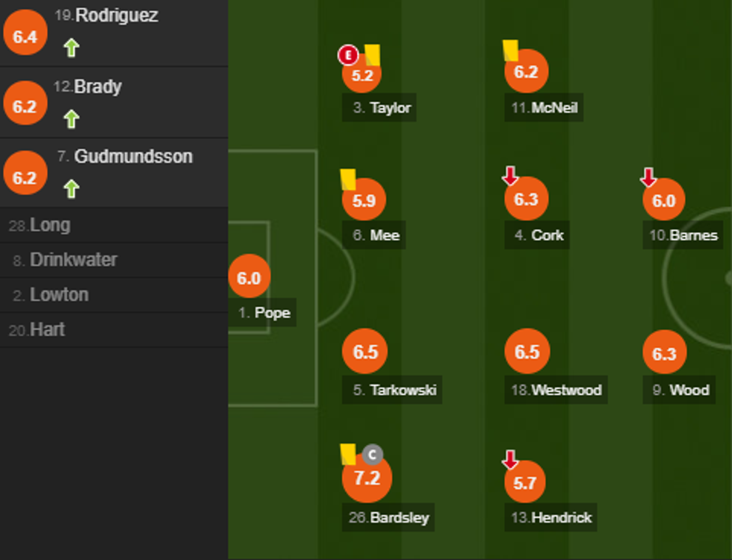Click Hendrick's red substituted-off arrow
Image resolution: width=732 pixels, height=560 pixels.
[510, 460]
